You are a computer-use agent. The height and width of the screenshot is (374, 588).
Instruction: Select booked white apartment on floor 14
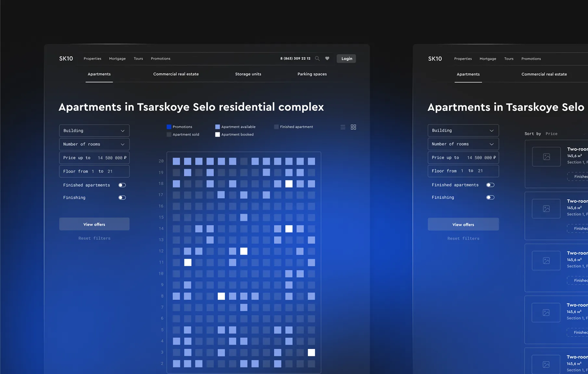coord(289,229)
